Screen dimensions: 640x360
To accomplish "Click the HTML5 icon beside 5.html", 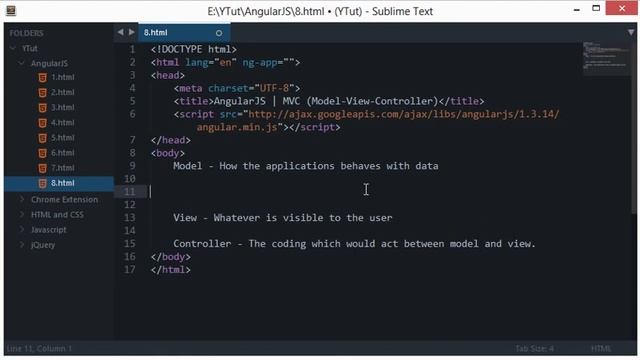I will 42,138.
